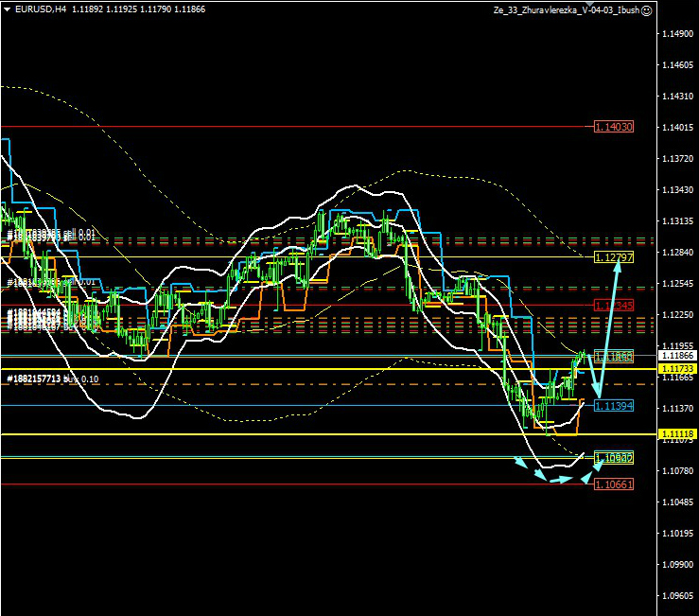Image resolution: width=699 pixels, height=616 pixels.
Task: Click the horizontal cyan arrow near 1.10661
Action: click(560, 479)
